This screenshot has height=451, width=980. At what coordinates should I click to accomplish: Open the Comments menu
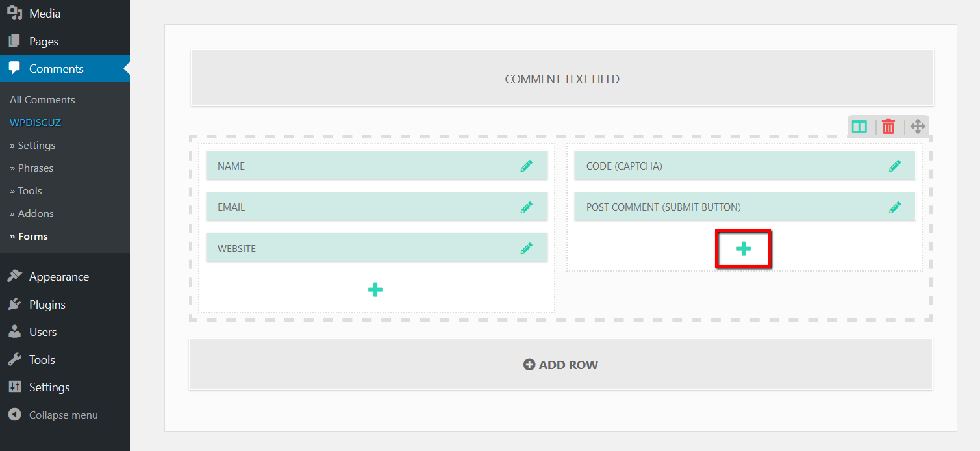56,69
